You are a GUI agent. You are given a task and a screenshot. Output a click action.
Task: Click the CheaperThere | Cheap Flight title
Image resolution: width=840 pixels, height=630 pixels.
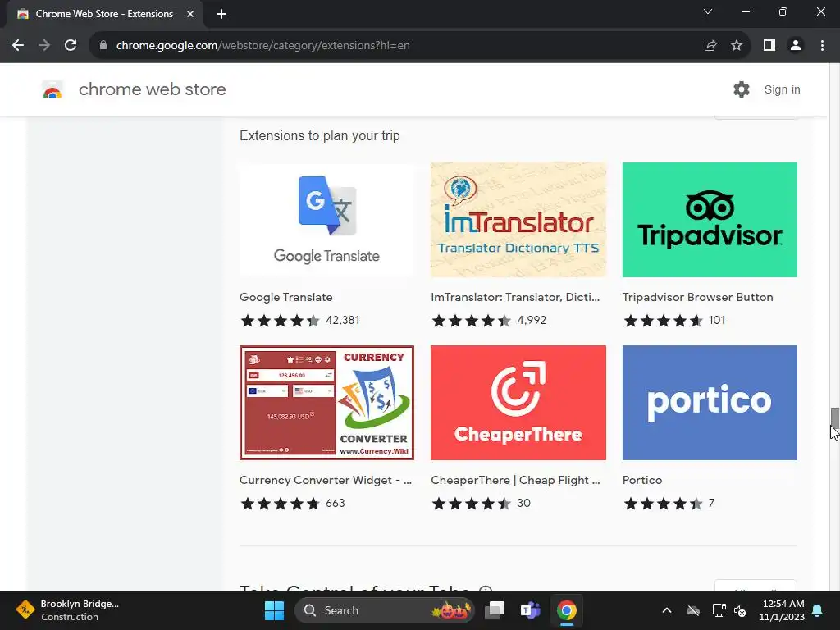pyautogui.click(x=515, y=480)
